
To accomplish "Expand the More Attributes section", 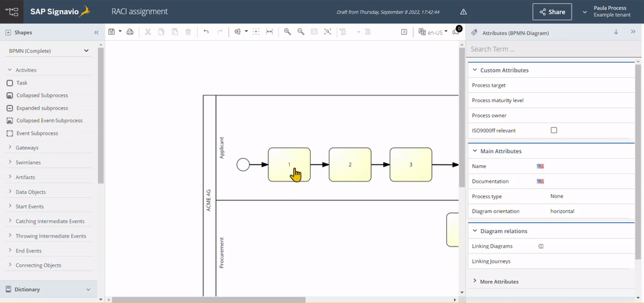I will pos(498,282).
